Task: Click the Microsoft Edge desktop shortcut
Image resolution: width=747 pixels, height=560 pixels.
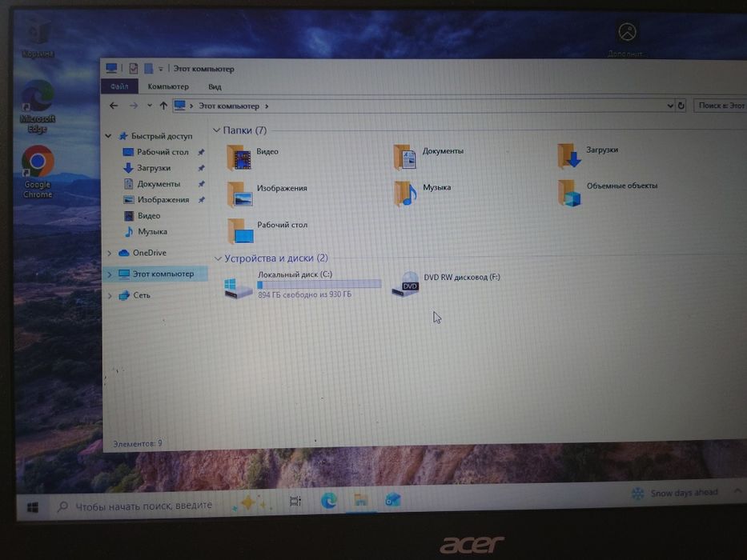Action: (37, 106)
